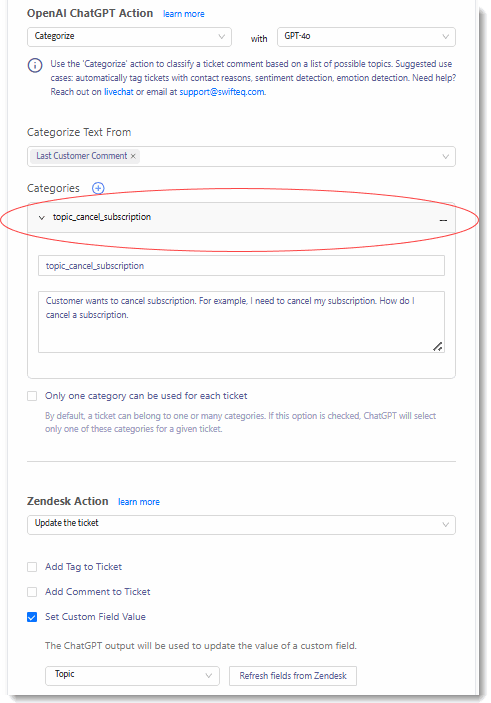491x703 pixels.
Task: Click the category description text area
Action: pyautogui.click(x=241, y=322)
